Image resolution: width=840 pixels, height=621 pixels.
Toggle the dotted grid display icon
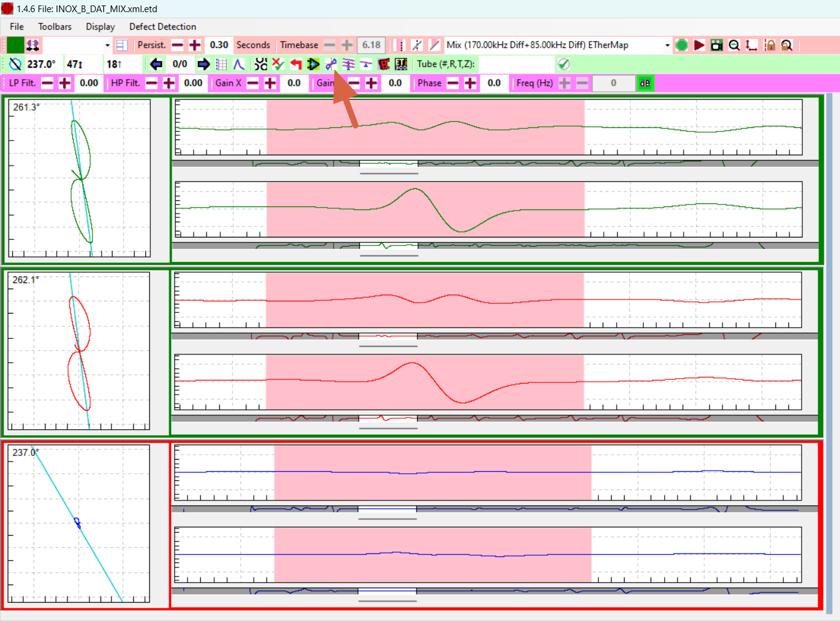pyautogui.click(x=222, y=64)
